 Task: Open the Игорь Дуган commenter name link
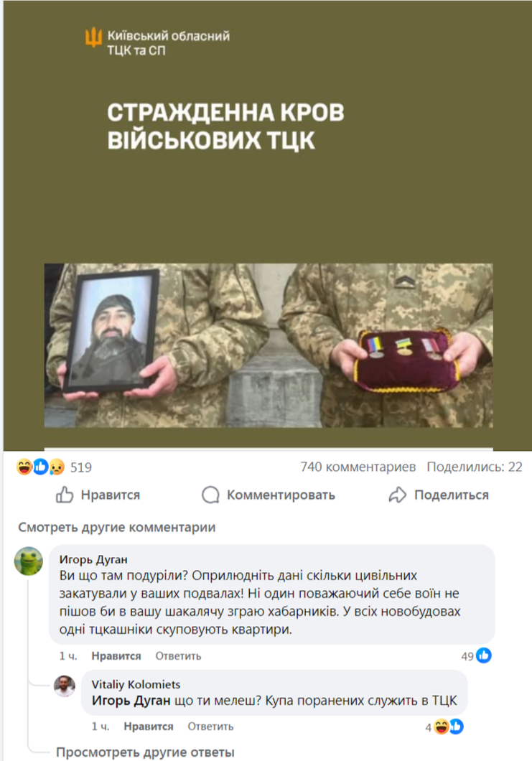tap(93, 559)
